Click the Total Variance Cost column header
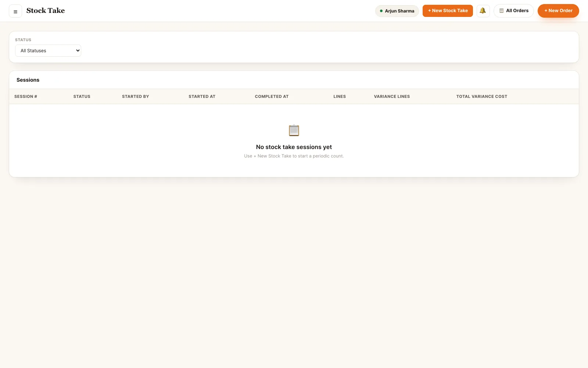Image resolution: width=588 pixels, height=368 pixels. [482, 96]
